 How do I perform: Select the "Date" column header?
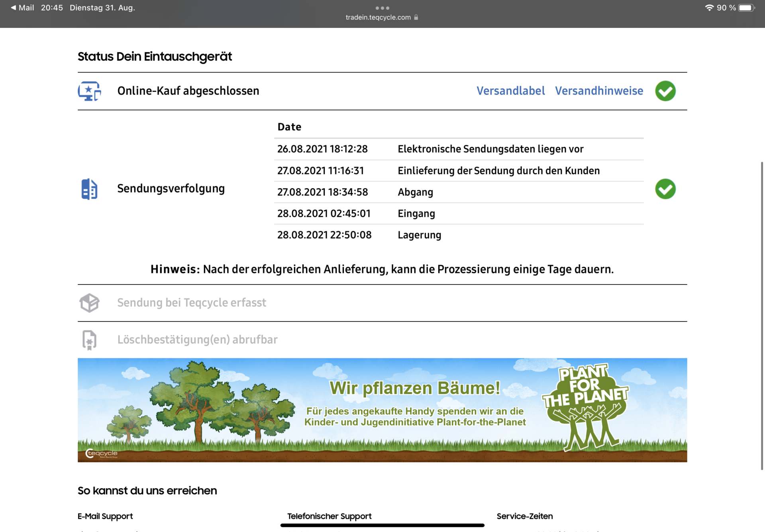[x=289, y=127]
